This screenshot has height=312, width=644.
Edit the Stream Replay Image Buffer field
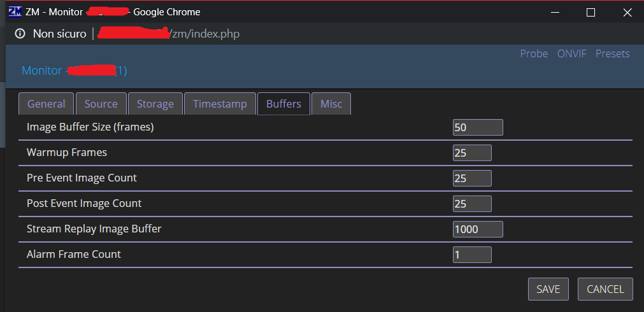[x=478, y=229]
